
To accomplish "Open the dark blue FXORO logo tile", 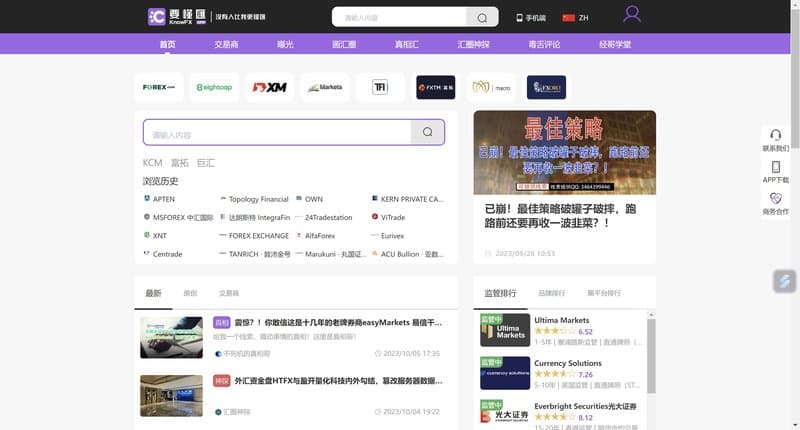I will coord(546,87).
